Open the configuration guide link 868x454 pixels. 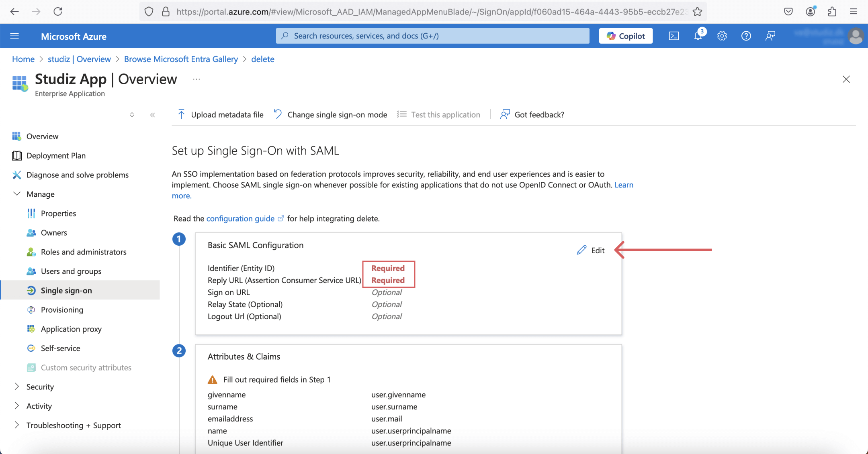coord(240,219)
